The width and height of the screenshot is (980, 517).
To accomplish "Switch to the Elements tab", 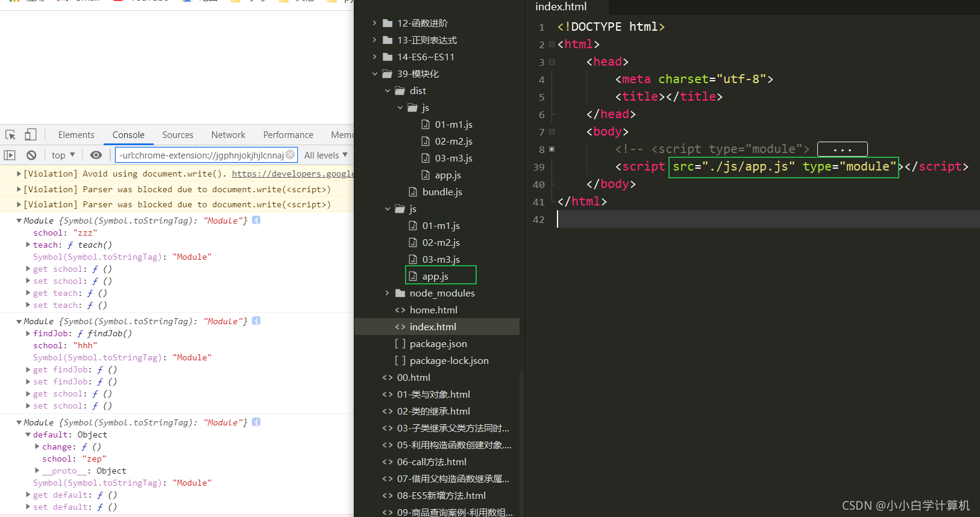I will tap(77, 135).
